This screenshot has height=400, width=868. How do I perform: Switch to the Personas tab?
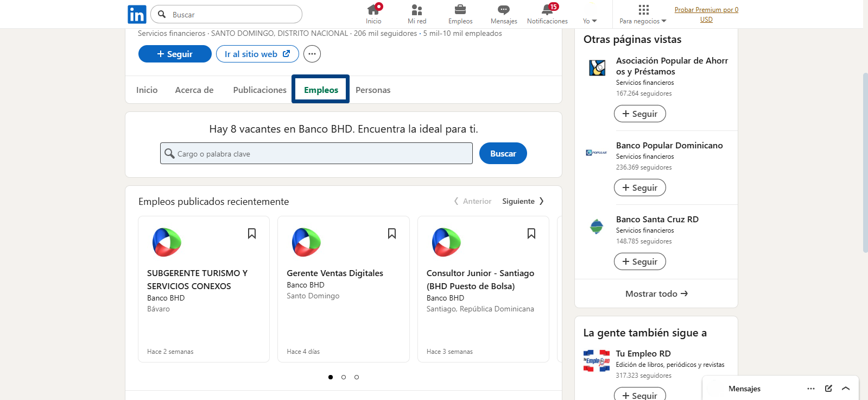click(x=373, y=90)
